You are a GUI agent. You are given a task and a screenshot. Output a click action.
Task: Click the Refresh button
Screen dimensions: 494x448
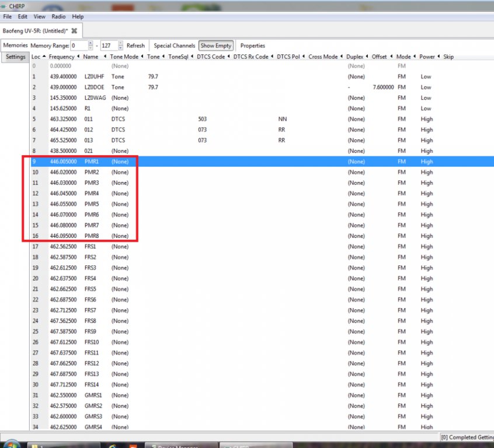click(x=135, y=45)
